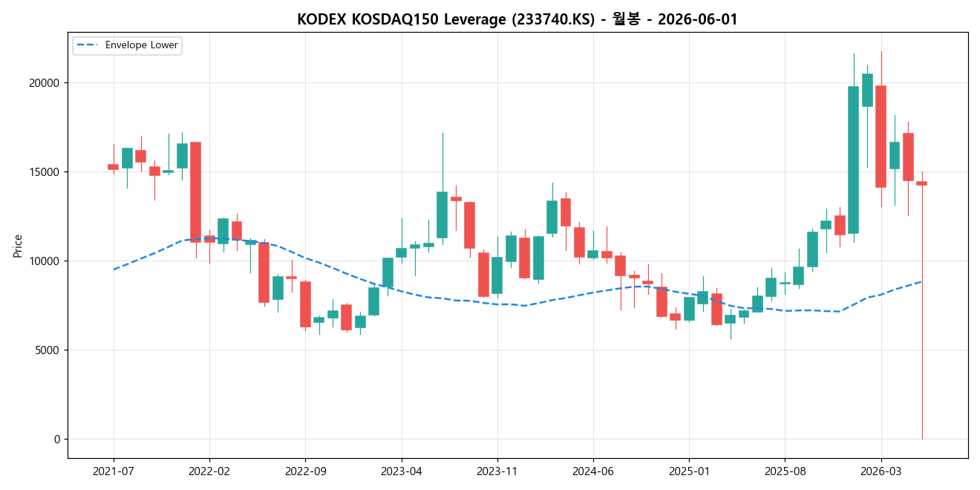Click the 2025-01 x-axis label

click(689, 471)
